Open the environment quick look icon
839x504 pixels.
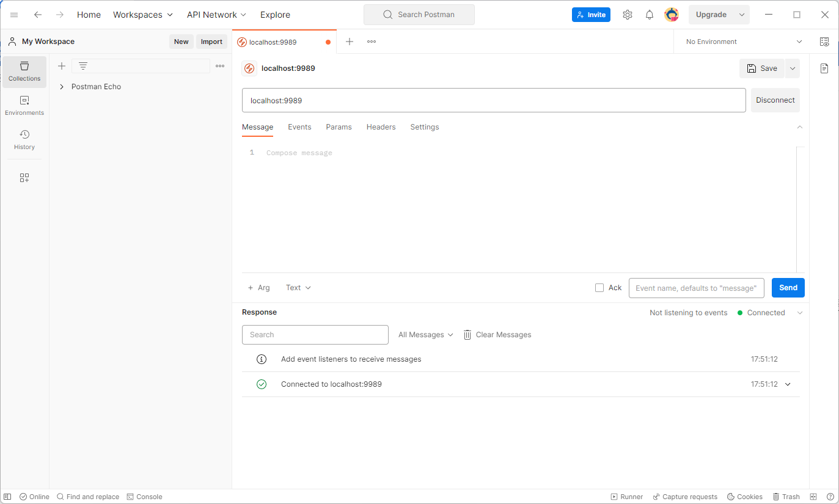[x=824, y=42]
